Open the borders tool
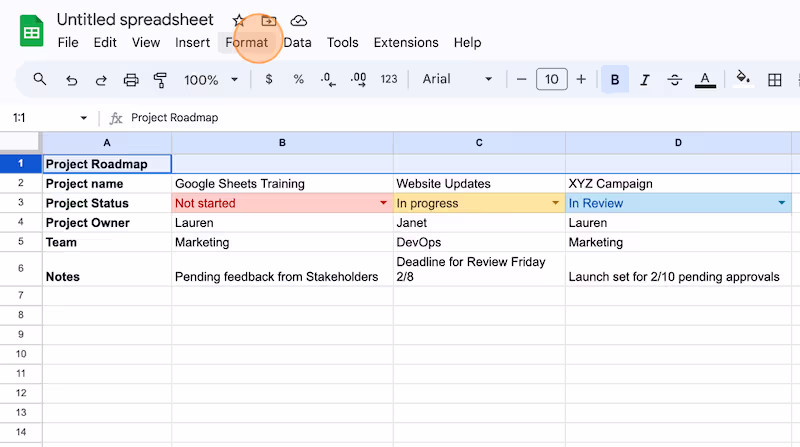Screen dimensions: 800x447 coord(774,80)
